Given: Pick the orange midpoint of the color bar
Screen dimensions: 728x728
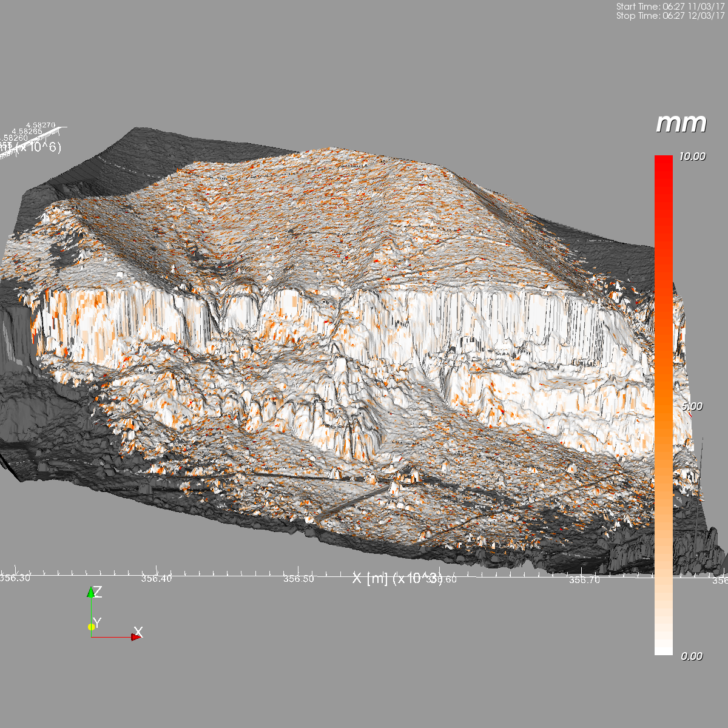Looking at the screenshot, I should (664, 405).
